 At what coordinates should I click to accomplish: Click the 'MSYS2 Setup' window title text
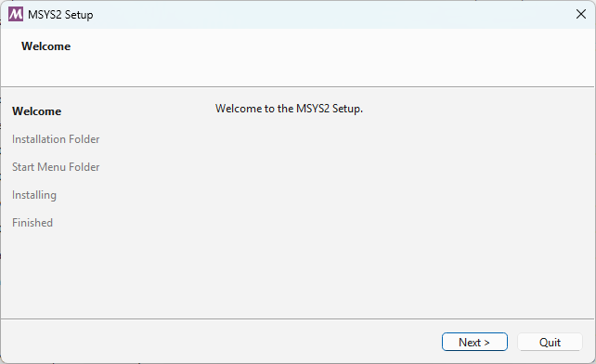tap(60, 15)
